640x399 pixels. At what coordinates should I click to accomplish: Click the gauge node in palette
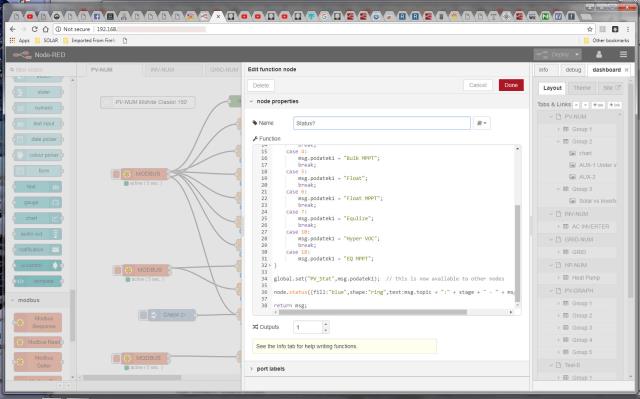click(x=38, y=202)
